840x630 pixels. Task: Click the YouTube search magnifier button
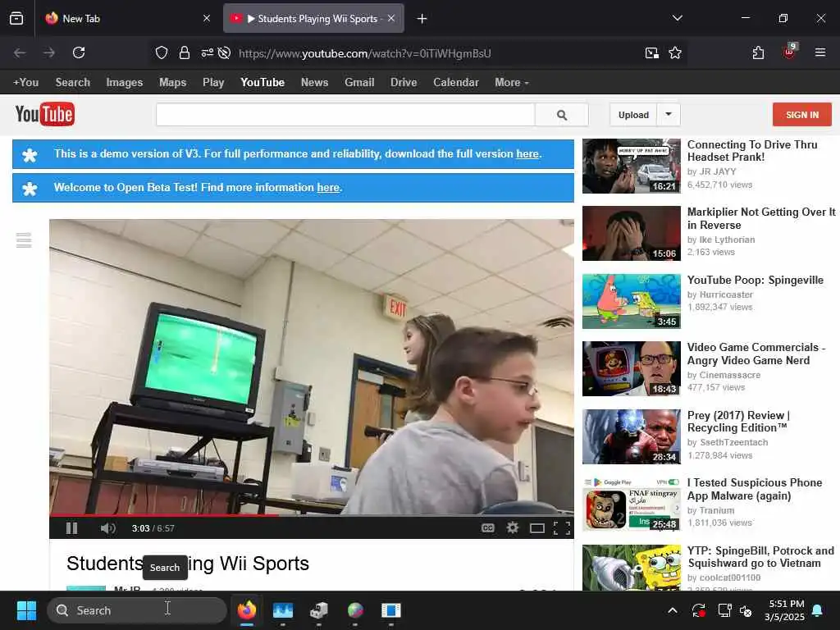[x=561, y=115]
